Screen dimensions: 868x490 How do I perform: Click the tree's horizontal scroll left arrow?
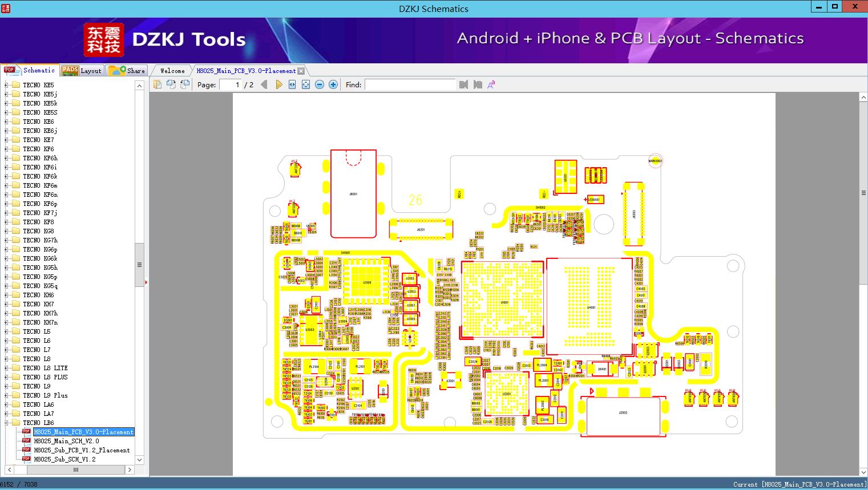click(8, 470)
